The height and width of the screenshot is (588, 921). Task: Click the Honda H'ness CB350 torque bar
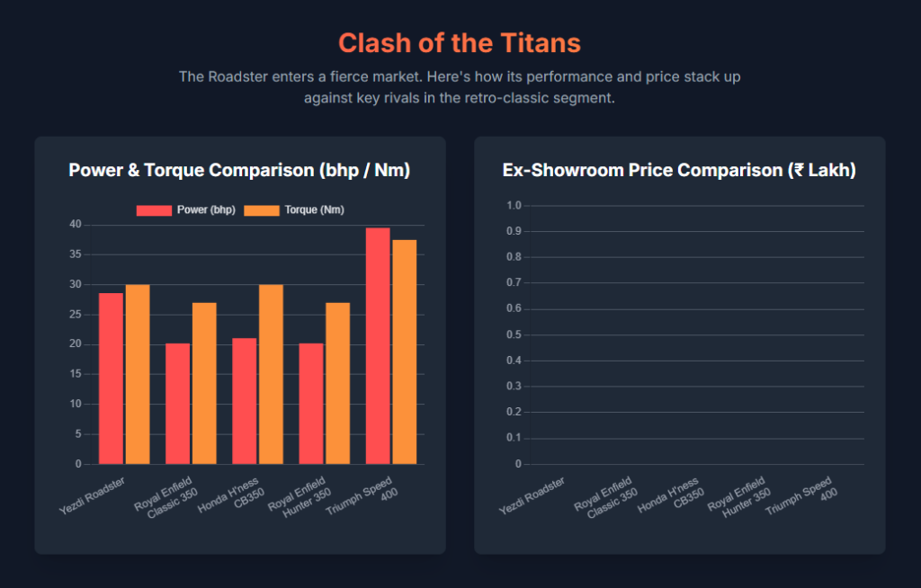point(271,374)
